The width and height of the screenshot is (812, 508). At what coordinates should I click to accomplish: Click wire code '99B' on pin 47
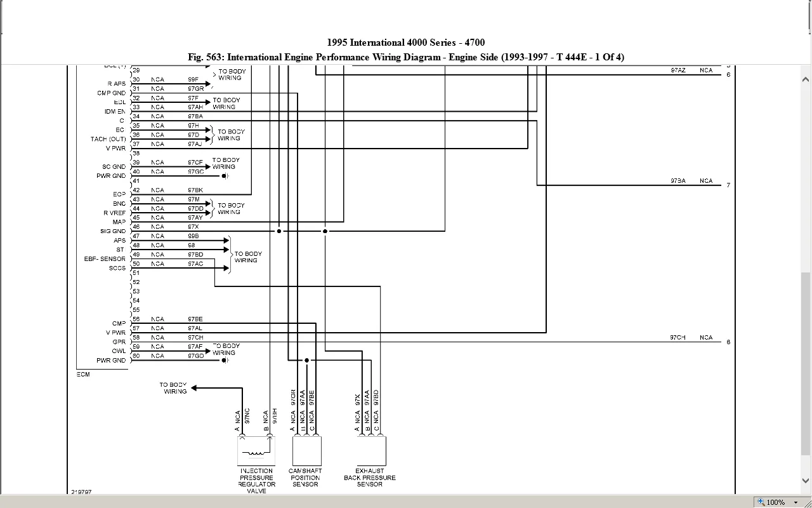tap(193, 236)
